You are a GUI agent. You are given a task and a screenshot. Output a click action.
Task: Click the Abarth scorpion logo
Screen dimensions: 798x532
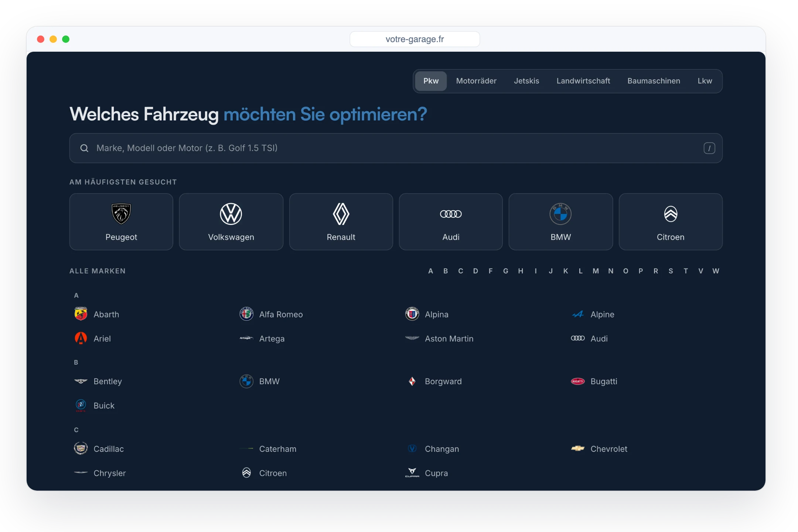click(81, 314)
